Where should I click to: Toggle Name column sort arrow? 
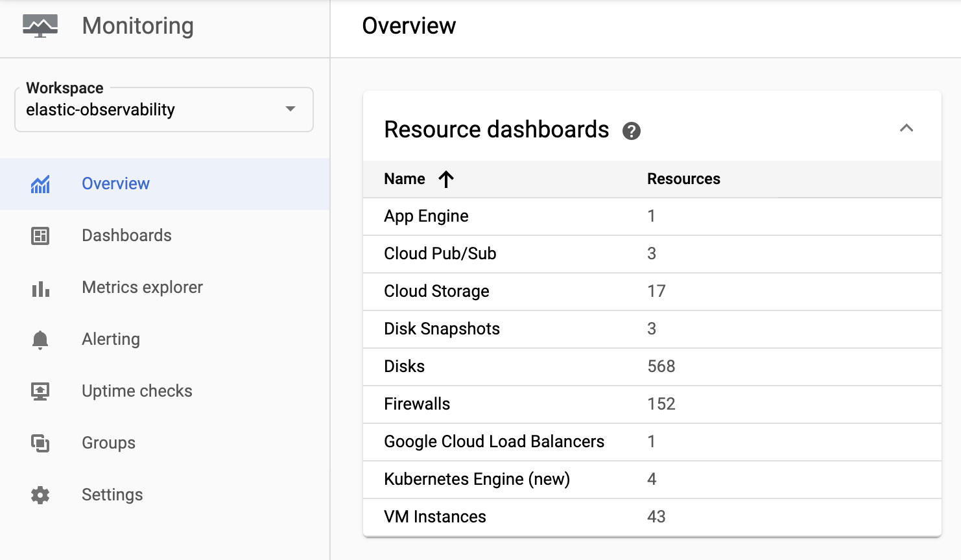[x=445, y=179]
